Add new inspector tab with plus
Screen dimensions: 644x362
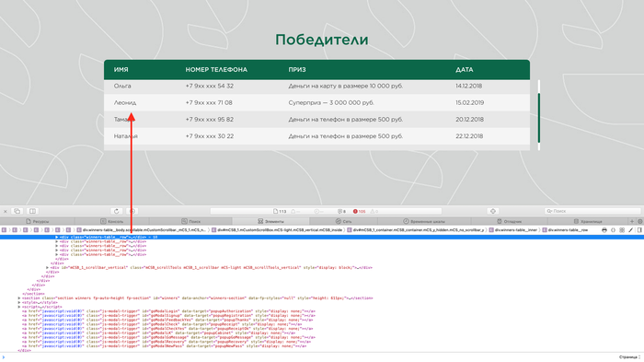(632, 221)
